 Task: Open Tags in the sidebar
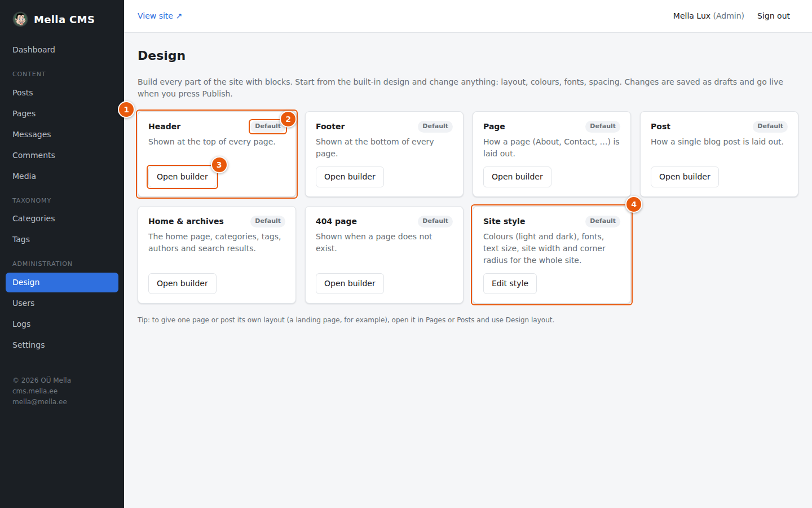click(x=62, y=239)
